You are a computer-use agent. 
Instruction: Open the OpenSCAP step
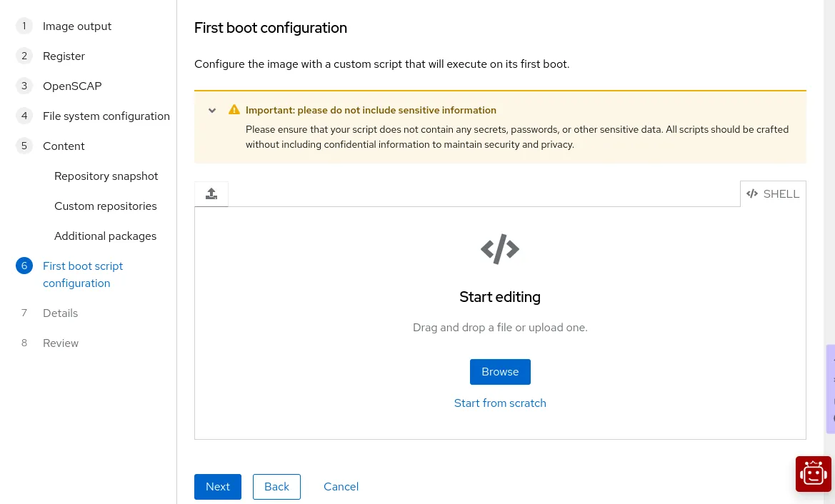tap(72, 86)
